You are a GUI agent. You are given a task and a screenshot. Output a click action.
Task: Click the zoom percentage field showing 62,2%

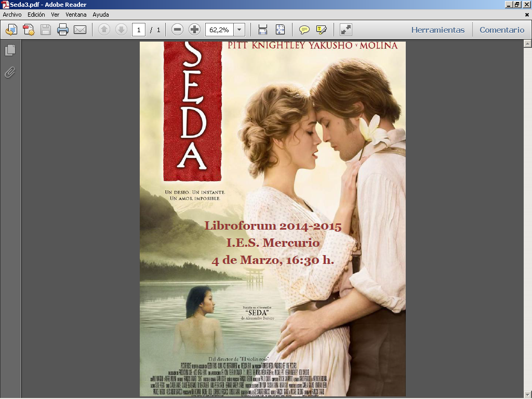(x=220, y=30)
